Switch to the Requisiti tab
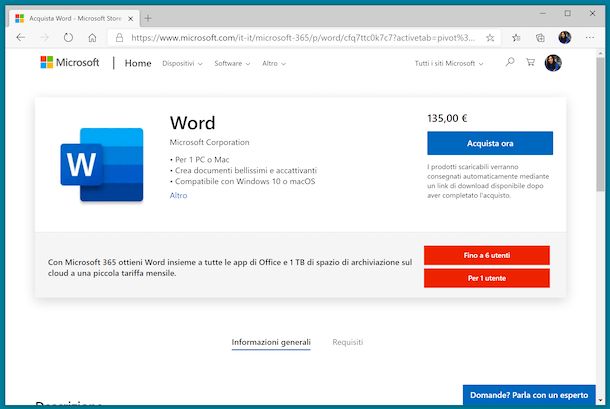 pyautogui.click(x=347, y=342)
